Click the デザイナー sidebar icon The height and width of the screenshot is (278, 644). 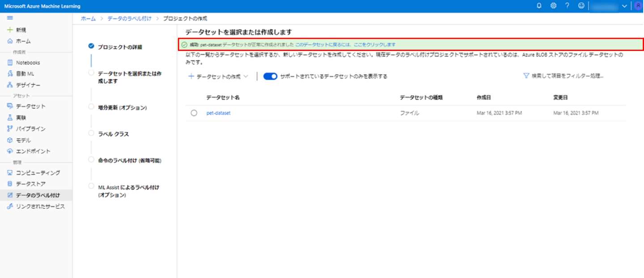[x=10, y=85]
